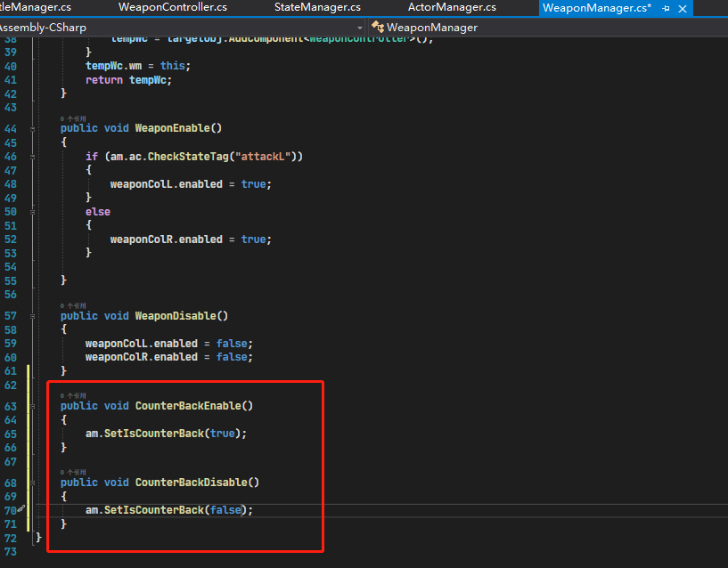This screenshot has width=728, height=568.
Task: Select the WeaponManager.cs* active tab
Action: point(597,8)
